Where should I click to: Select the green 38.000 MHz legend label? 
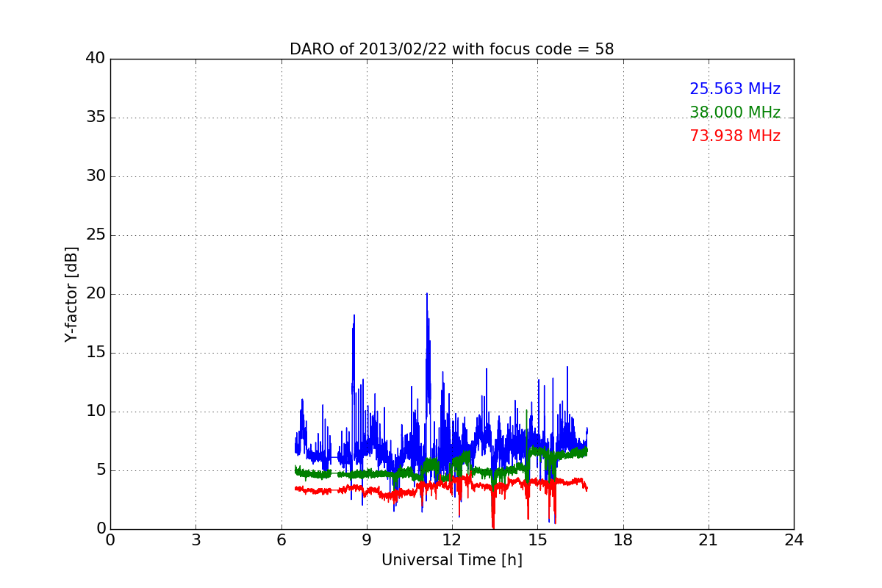pyautogui.click(x=735, y=112)
